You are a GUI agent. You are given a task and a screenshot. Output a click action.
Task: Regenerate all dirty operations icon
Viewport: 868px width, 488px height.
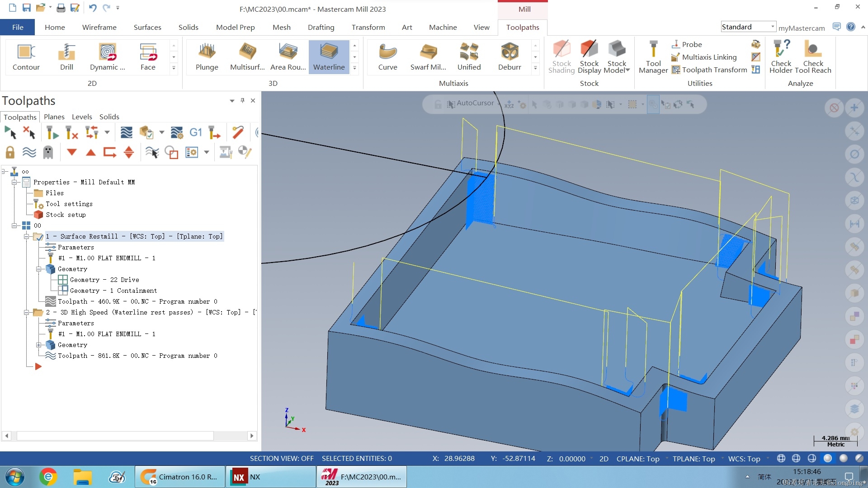[71, 132]
